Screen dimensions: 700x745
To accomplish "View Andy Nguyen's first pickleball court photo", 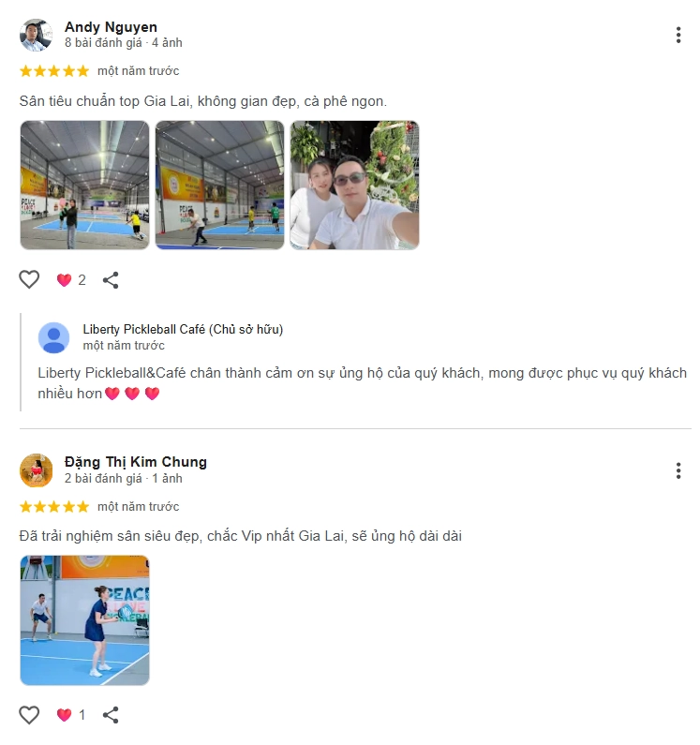I will (x=84, y=185).
